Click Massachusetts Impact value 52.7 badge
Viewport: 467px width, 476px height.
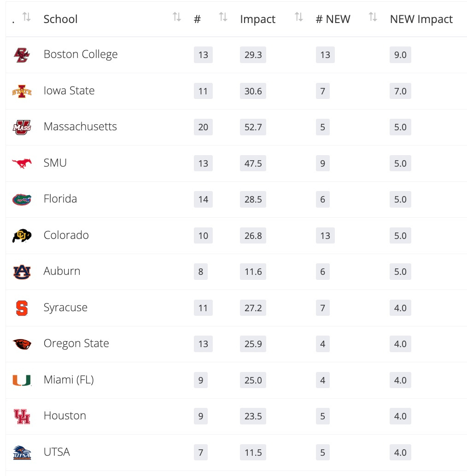(253, 127)
